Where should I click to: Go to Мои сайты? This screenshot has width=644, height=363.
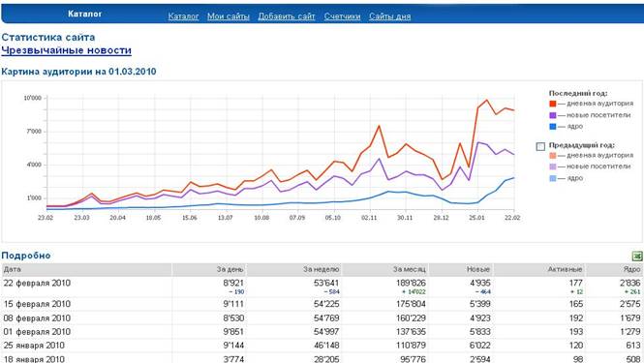229,16
